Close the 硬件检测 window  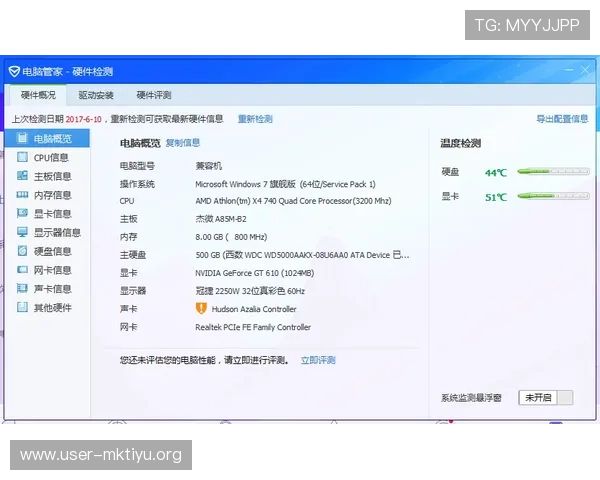click(x=585, y=70)
